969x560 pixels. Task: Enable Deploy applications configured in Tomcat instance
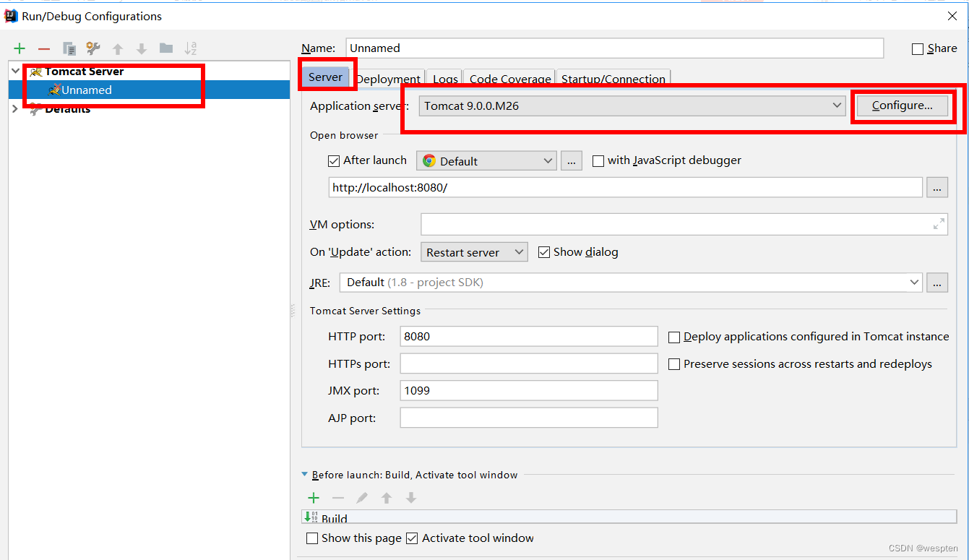click(x=674, y=337)
